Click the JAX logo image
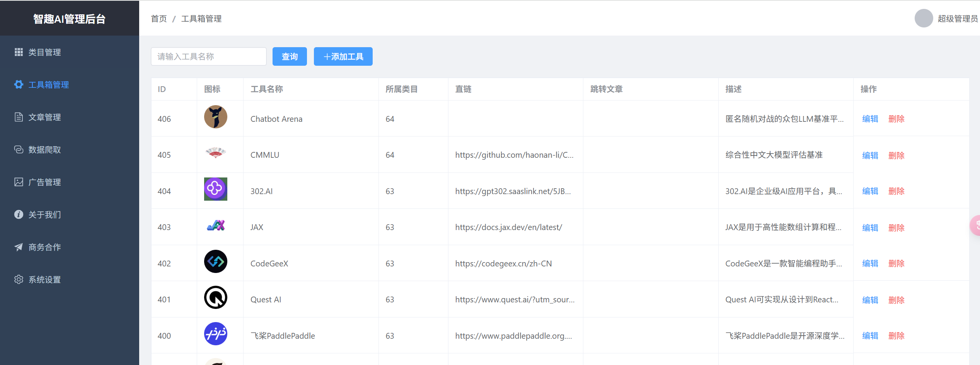980x365 pixels. pyautogui.click(x=216, y=225)
